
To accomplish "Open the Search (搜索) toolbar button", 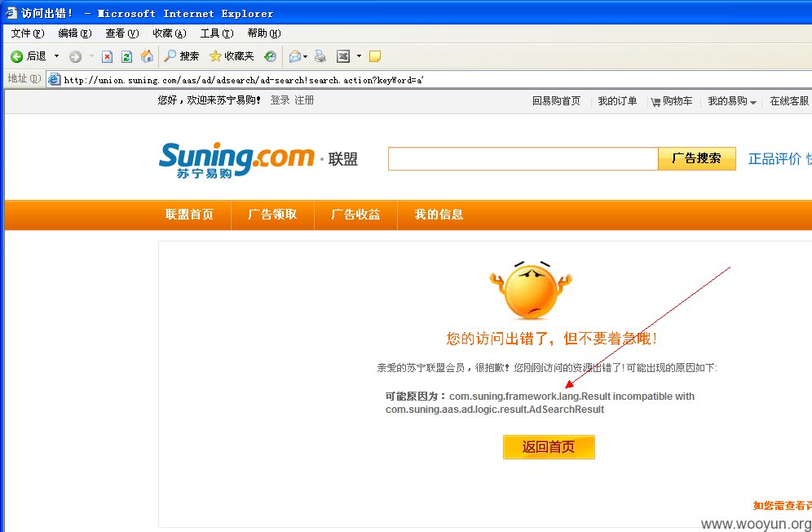I will coord(181,56).
